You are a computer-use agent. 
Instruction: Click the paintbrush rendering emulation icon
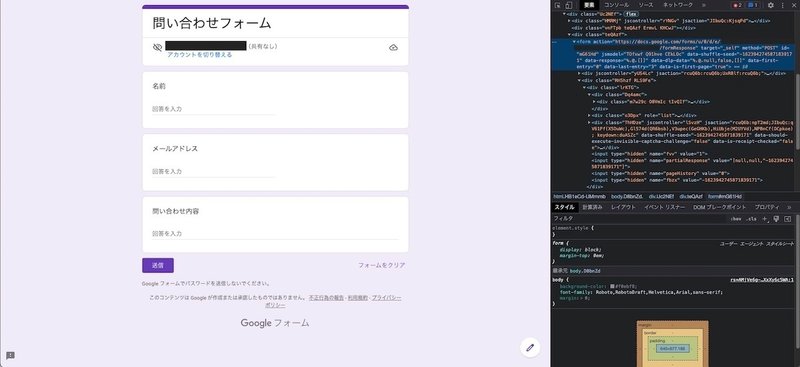tap(776, 218)
